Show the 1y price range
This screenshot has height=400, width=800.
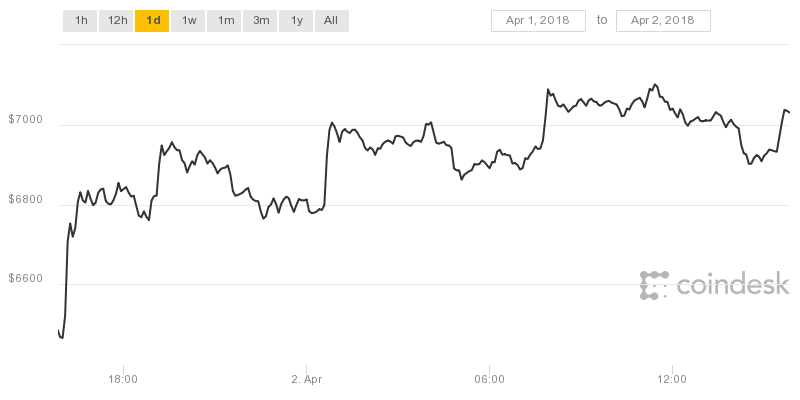pyautogui.click(x=297, y=21)
